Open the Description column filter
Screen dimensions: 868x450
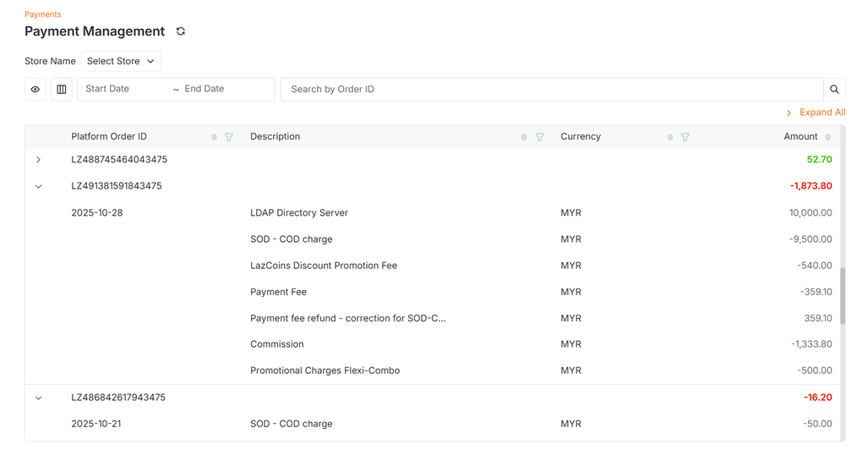point(539,137)
